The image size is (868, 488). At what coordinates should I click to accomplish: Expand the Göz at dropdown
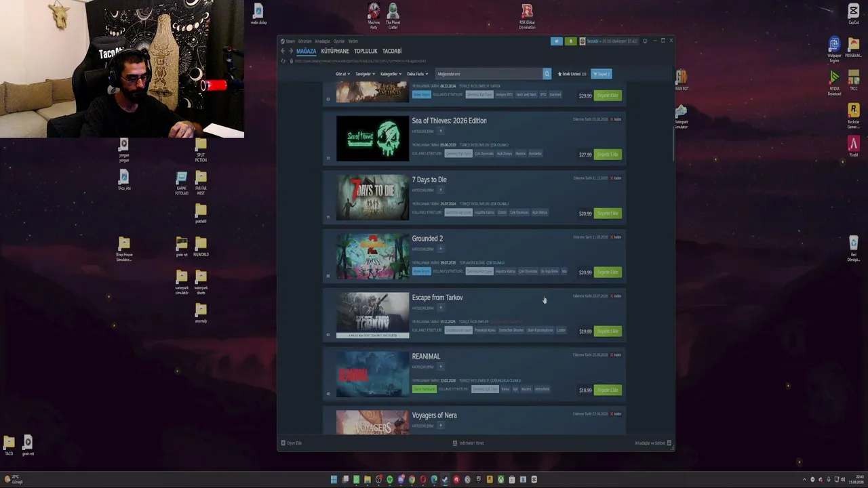(x=342, y=74)
